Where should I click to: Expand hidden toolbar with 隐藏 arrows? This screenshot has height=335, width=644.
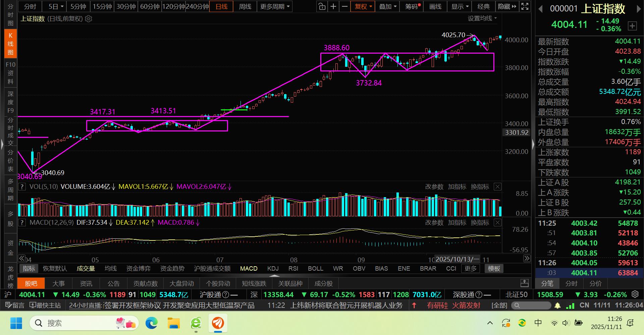pos(507,6)
